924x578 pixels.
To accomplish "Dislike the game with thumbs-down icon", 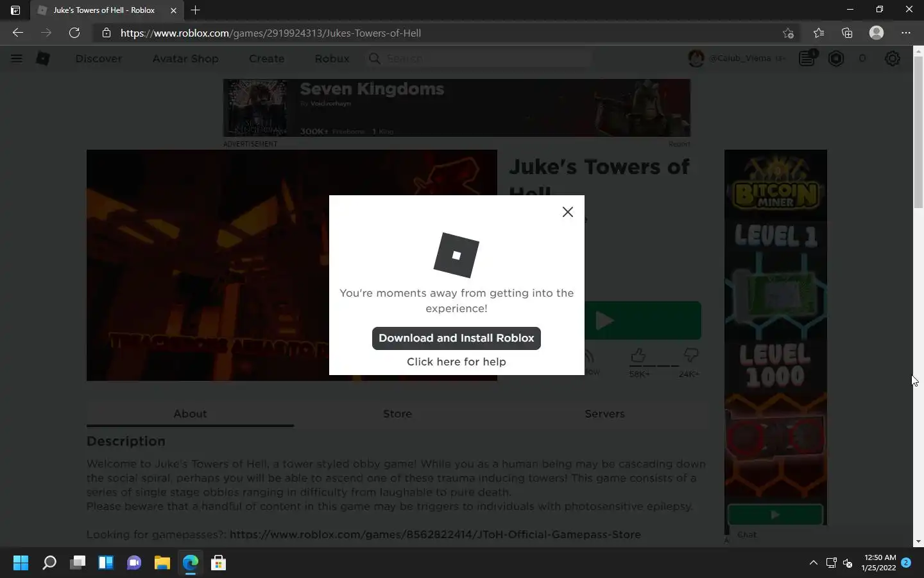I will [x=691, y=355].
